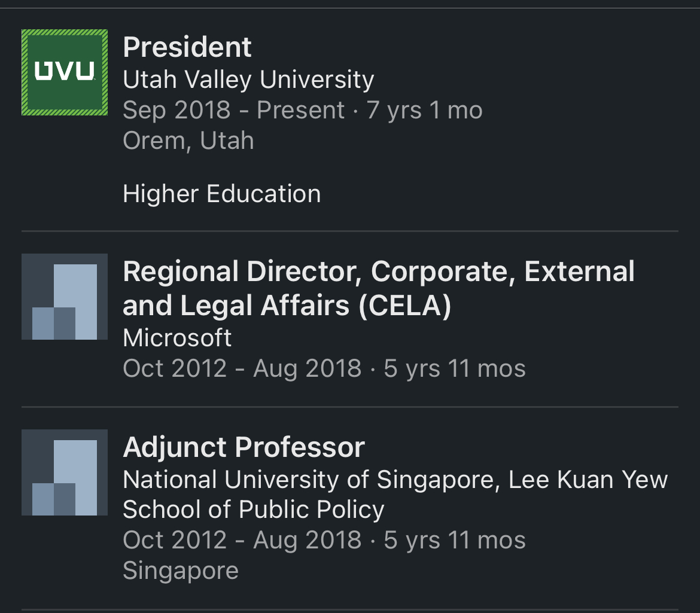Click the Orem, Utah location text
This screenshot has height=613, width=700.
coord(188,141)
